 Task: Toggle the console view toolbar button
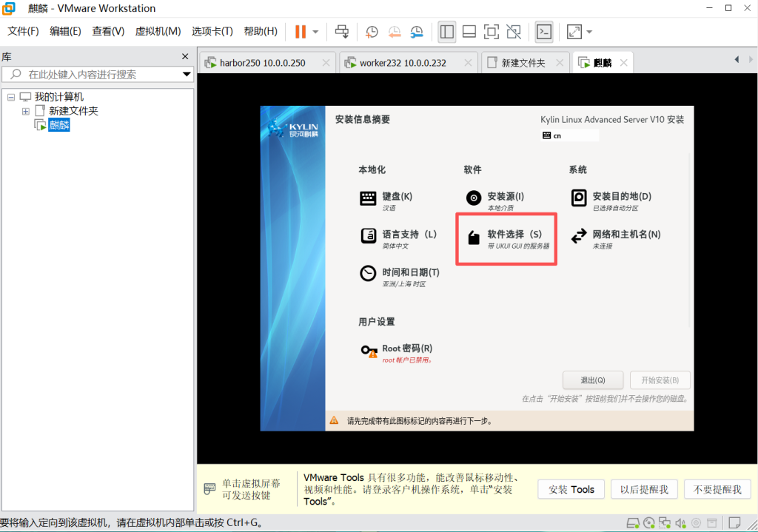click(x=544, y=32)
